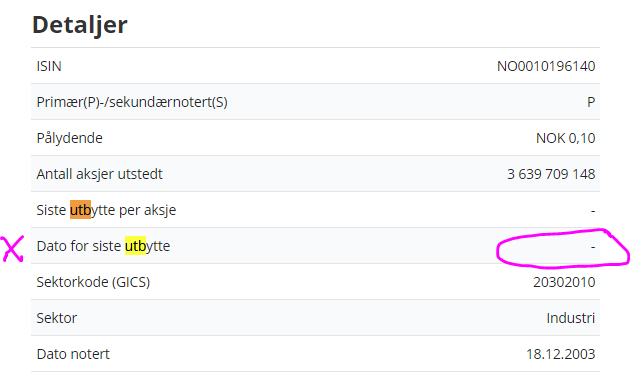Viewport: 630px width, 383px height.
Task: Click the Pålydende label
Action: 70,138
